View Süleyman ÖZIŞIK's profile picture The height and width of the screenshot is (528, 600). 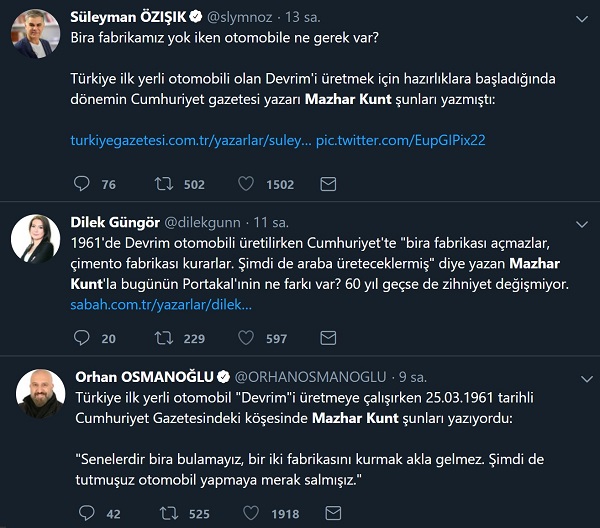36,35
